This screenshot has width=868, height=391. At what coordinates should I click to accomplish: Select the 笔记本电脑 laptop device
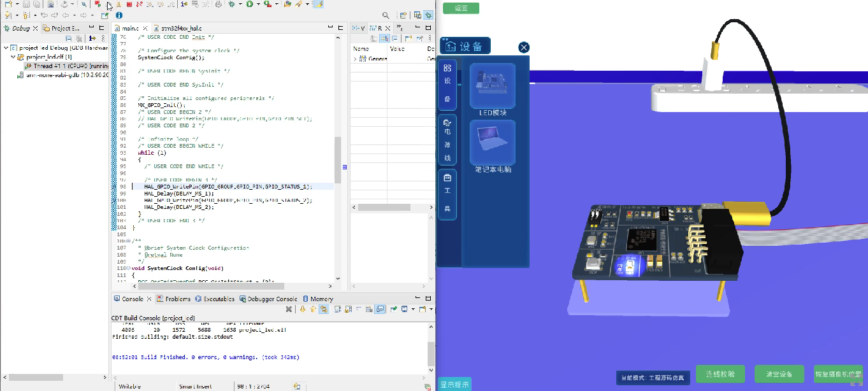493,143
